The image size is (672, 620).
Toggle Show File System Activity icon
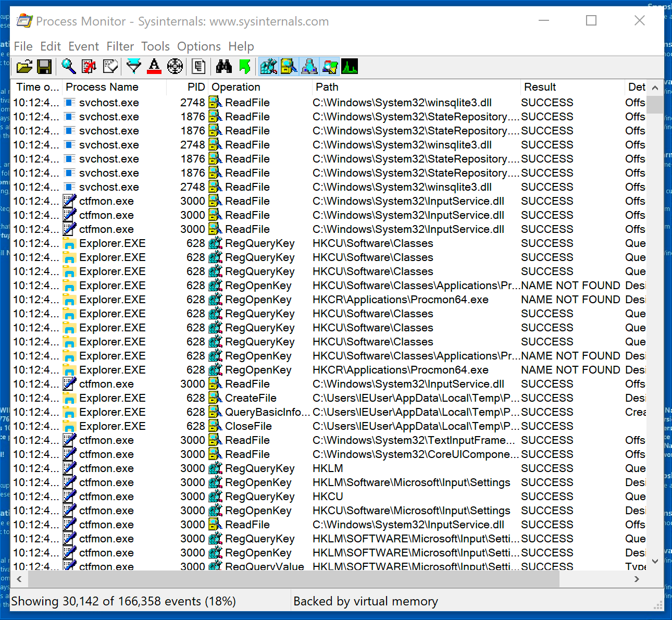tap(289, 67)
